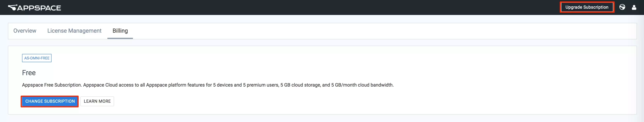Click the Appspace Free Subscription description text
The image size is (644, 122).
(208, 85)
